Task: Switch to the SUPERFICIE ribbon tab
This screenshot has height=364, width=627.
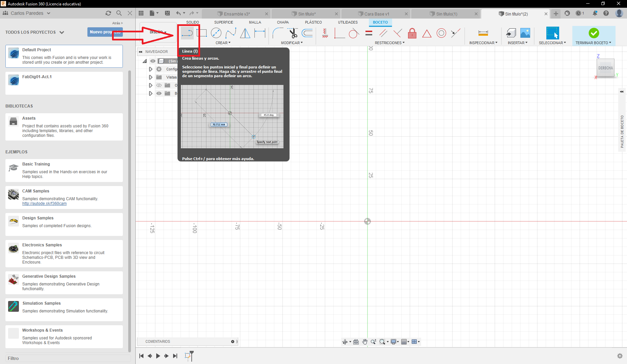Action: tap(224, 22)
